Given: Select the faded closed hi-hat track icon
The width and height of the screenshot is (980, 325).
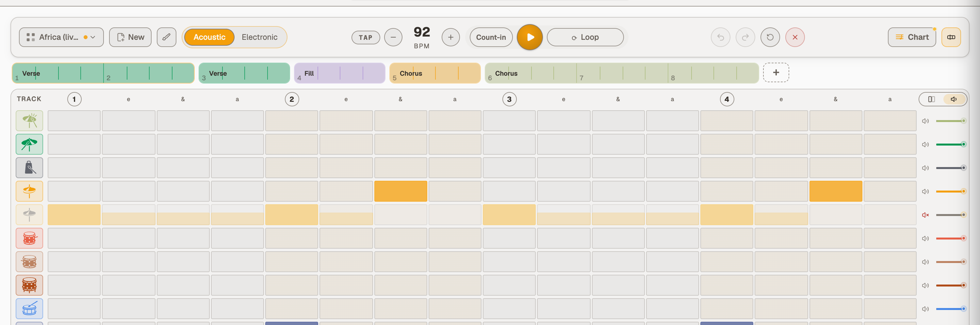Looking at the screenshot, I should coord(29,215).
